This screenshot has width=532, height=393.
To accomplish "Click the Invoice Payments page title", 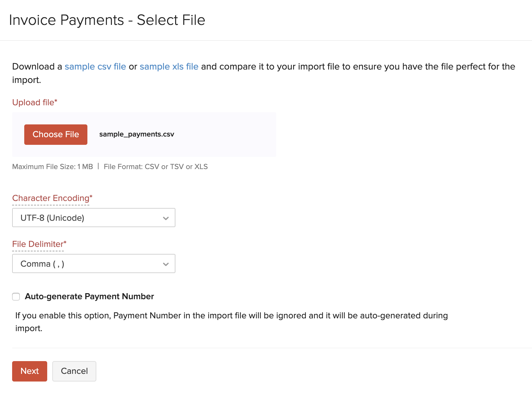I will [x=107, y=20].
